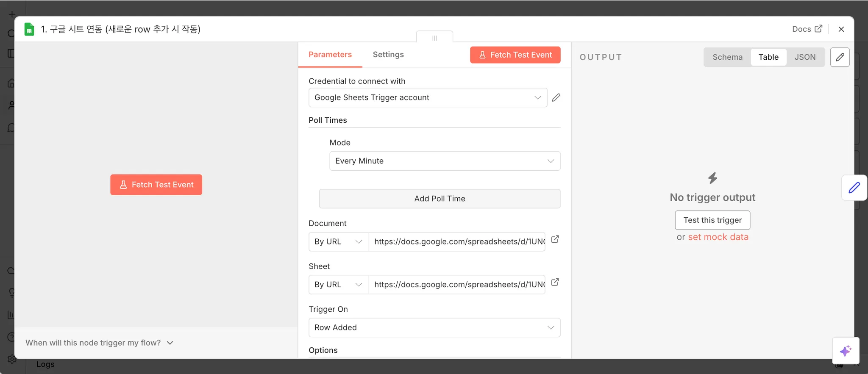
Task: Click the Google Sheets node icon
Action: click(x=29, y=29)
